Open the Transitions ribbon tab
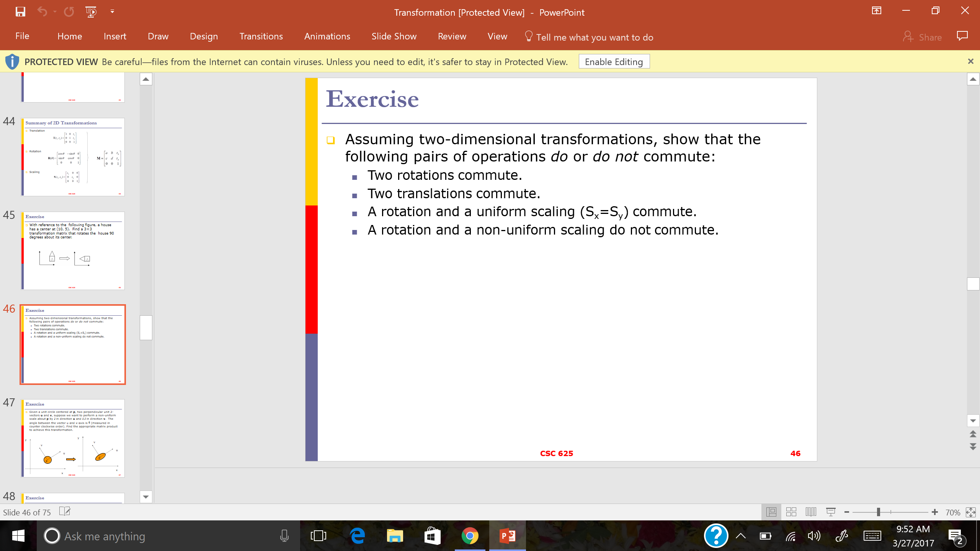 click(261, 36)
